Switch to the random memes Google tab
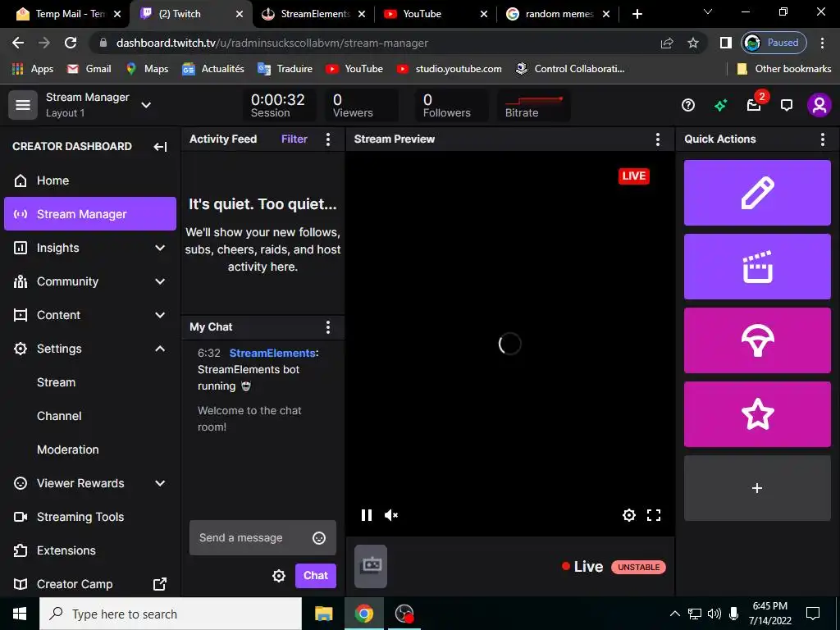The image size is (840, 630). click(x=557, y=14)
